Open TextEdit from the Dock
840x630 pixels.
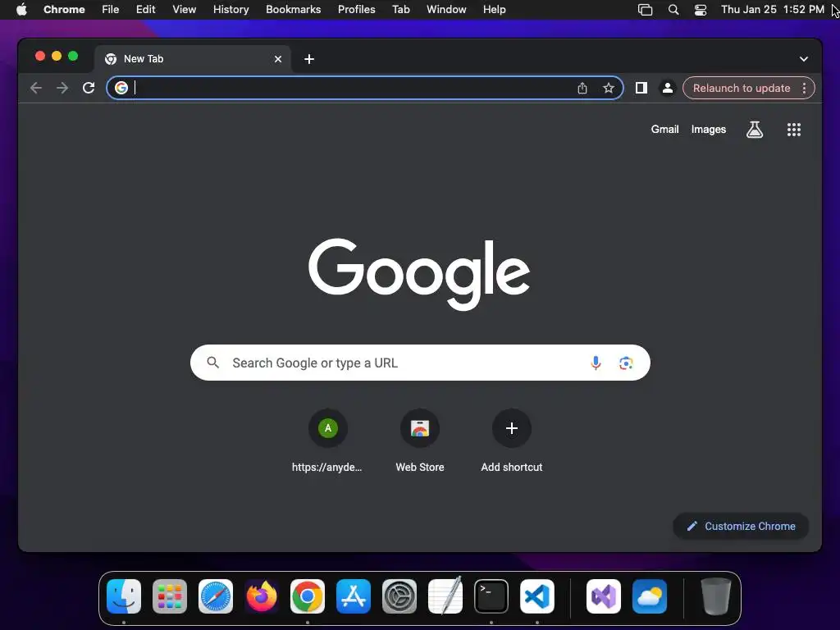point(445,596)
